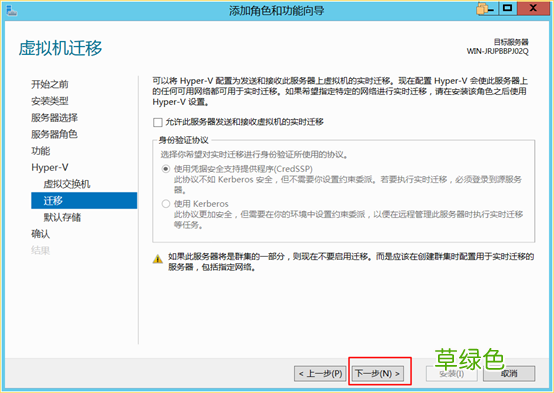Select the 使用 Kerberos radio button
This screenshot has width=554, height=393.
(x=166, y=204)
